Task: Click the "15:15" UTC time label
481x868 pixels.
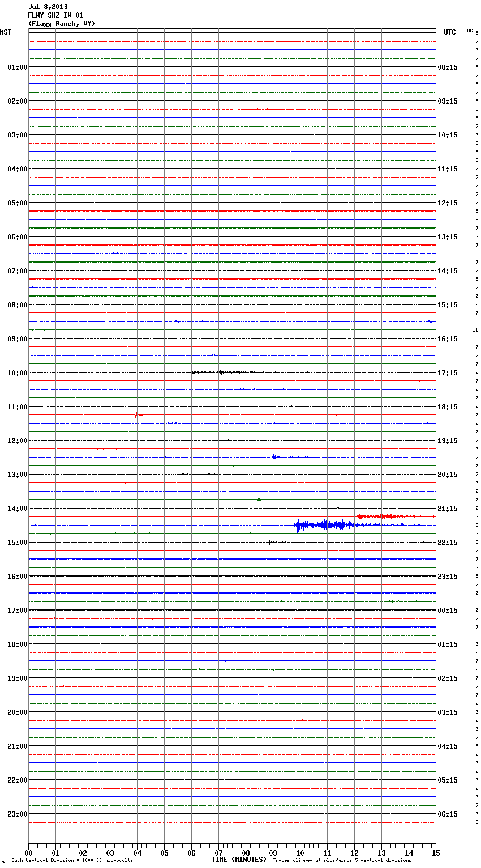Action: [448, 305]
